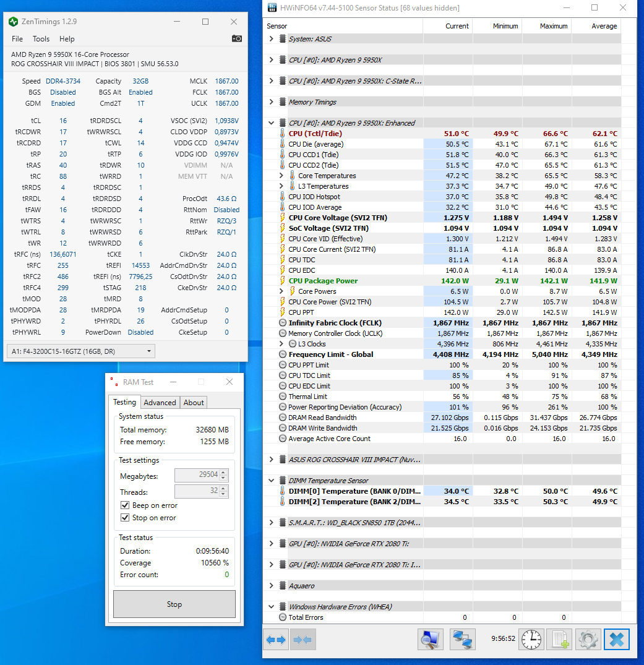Click lightning icon beside SoC Voltage (SVI2 TFN)
This screenshot has width=644, height=665.
(283, 228)
